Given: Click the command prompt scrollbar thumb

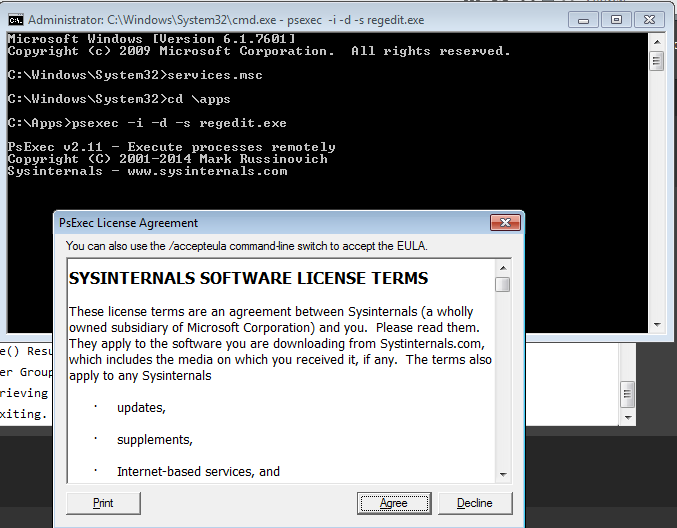Looking at the screenshot, I should click(x=656, y=61).
